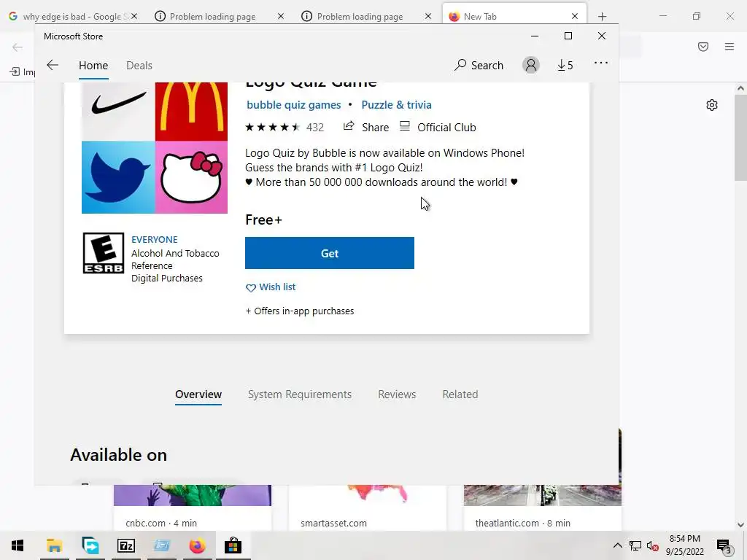
Task: Open theatlantic.com article card
Action: 543,508
